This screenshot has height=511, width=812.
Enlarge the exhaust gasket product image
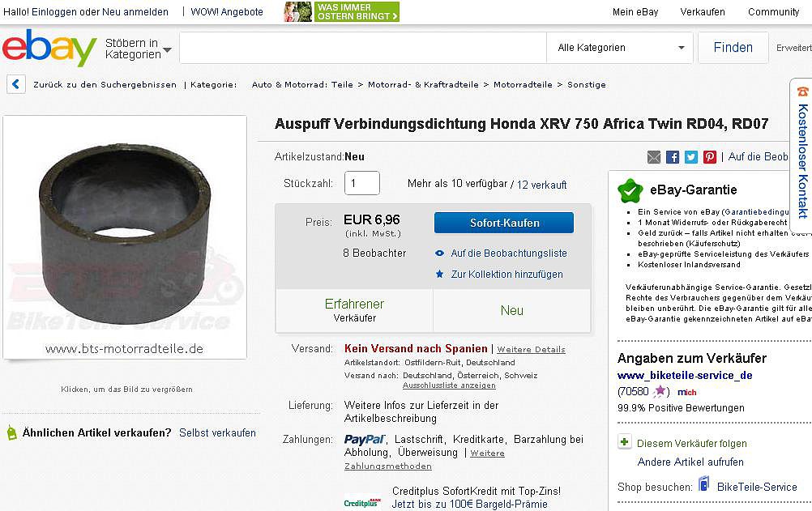[x=125, y=237]
